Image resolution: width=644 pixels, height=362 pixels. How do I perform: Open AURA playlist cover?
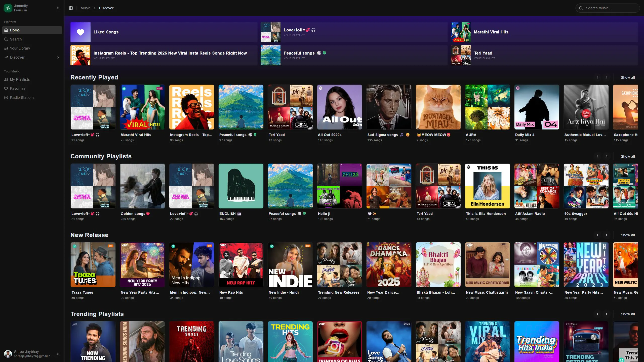click(488, 107)
